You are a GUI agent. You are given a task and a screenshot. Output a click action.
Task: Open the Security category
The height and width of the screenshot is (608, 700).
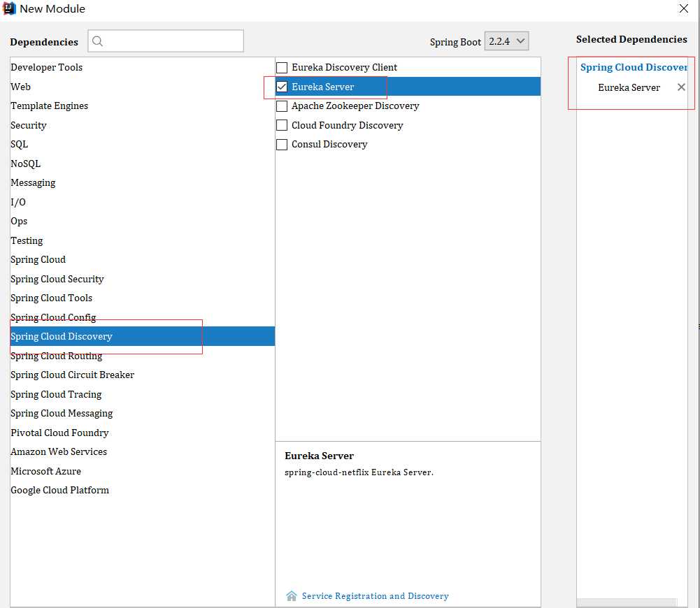pos(143,125)
